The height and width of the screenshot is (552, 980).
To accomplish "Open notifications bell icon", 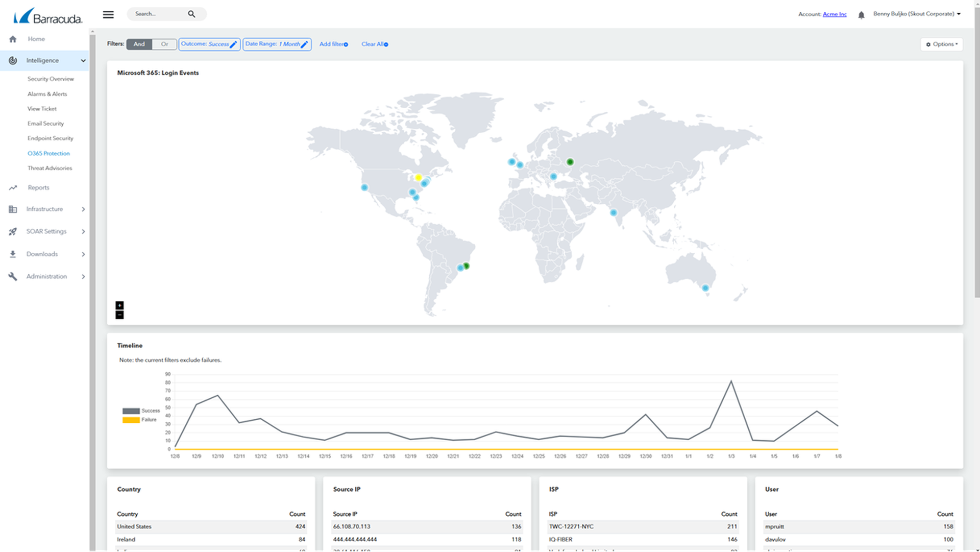I will click(861, 15).
